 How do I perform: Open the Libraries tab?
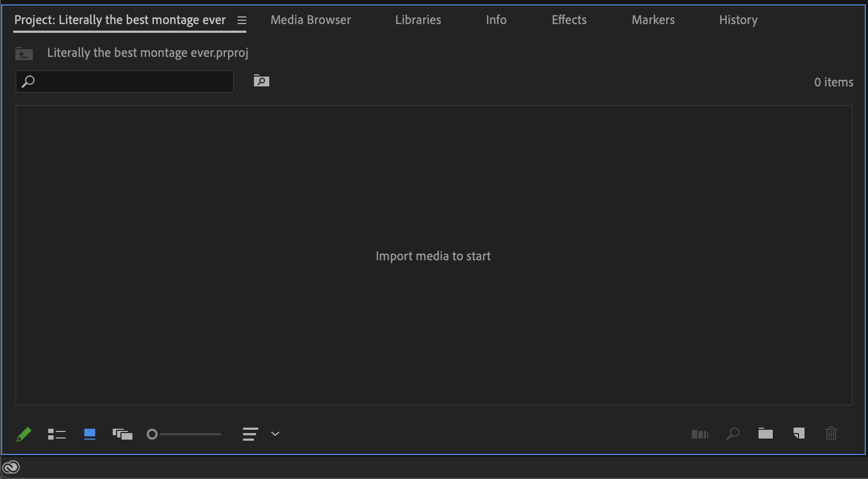418,20
